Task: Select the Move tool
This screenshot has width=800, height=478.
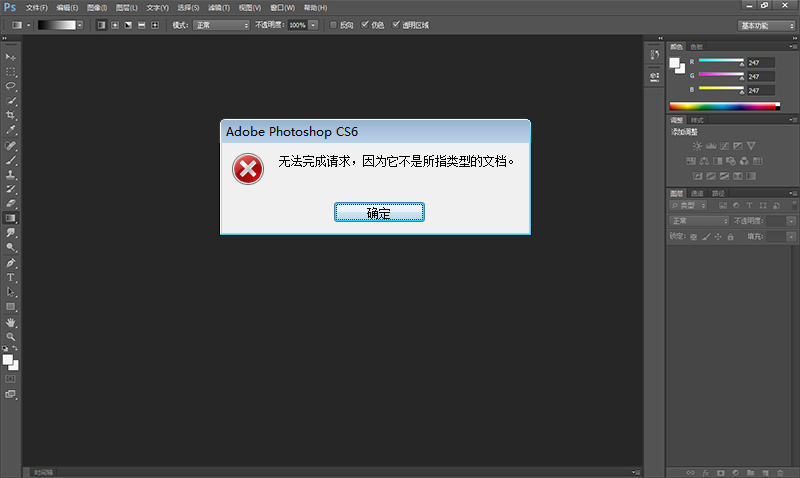Action: pyautogui.click(x=10, y=57)
